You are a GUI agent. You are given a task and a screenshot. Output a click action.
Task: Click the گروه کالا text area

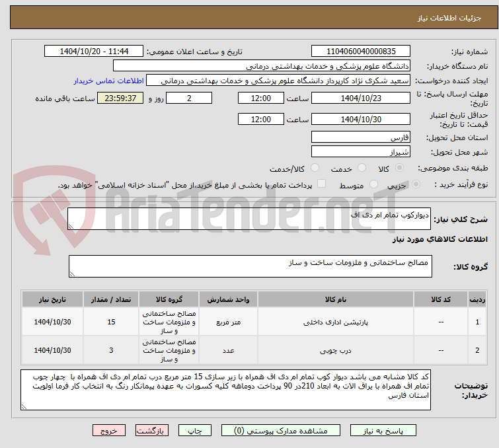click(250, 266)
